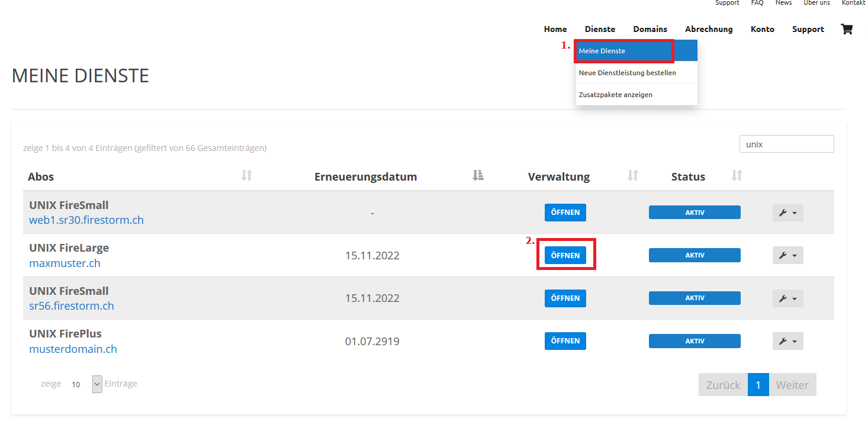Open wrench menu for sr56.firestorm.ch
This screenshot has height=434, width=868.
(787, 298)
